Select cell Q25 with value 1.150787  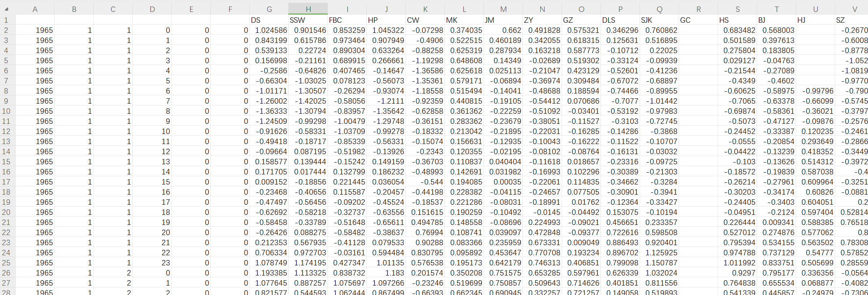pos(659,263)
